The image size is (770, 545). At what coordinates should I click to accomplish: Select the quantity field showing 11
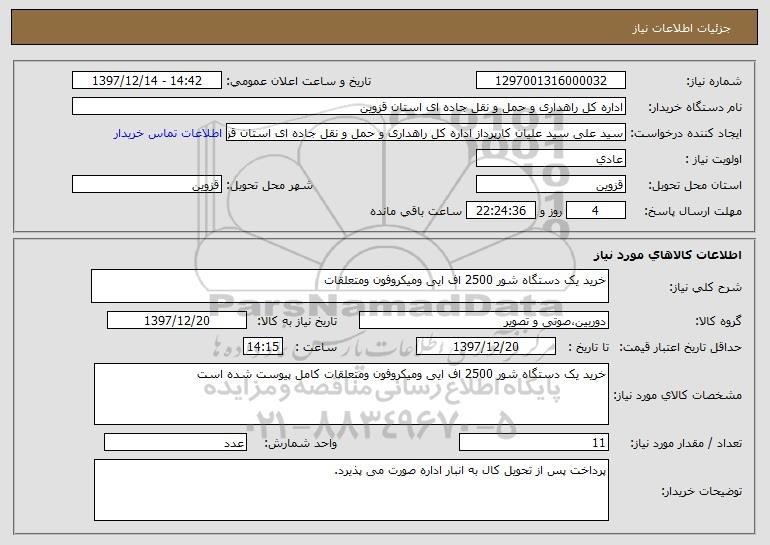534,442
